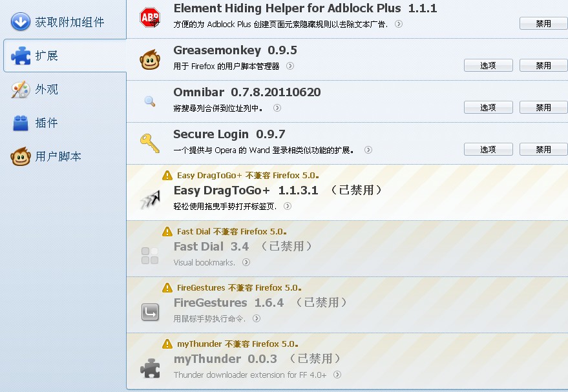This screenshot has height=392, width=568.
Task: Open the 插件 category
Action: 63,123
